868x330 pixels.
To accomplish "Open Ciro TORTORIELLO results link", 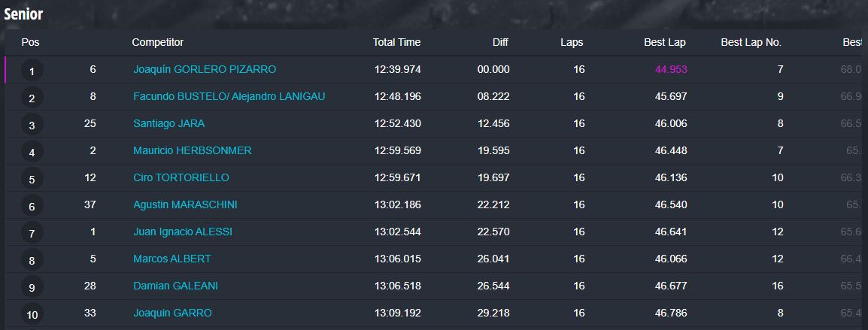I will pyautogui.click(x=181, y=177).
